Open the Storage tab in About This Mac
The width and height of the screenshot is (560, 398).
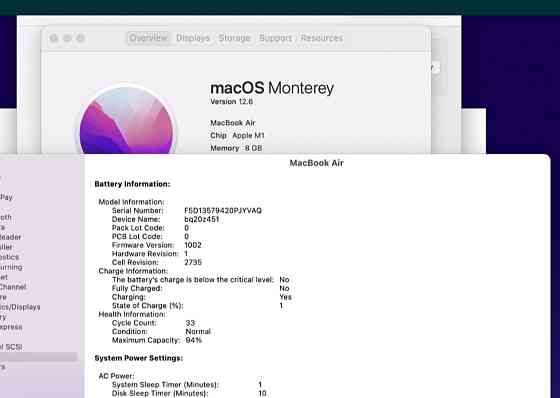[x=234, y=38]
